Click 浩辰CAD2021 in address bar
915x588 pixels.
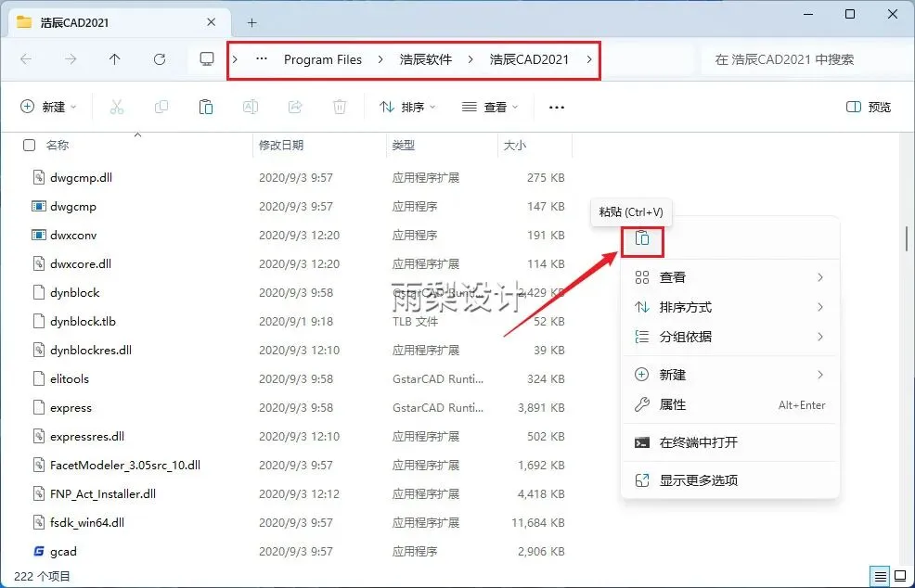(x=529, y=59)
